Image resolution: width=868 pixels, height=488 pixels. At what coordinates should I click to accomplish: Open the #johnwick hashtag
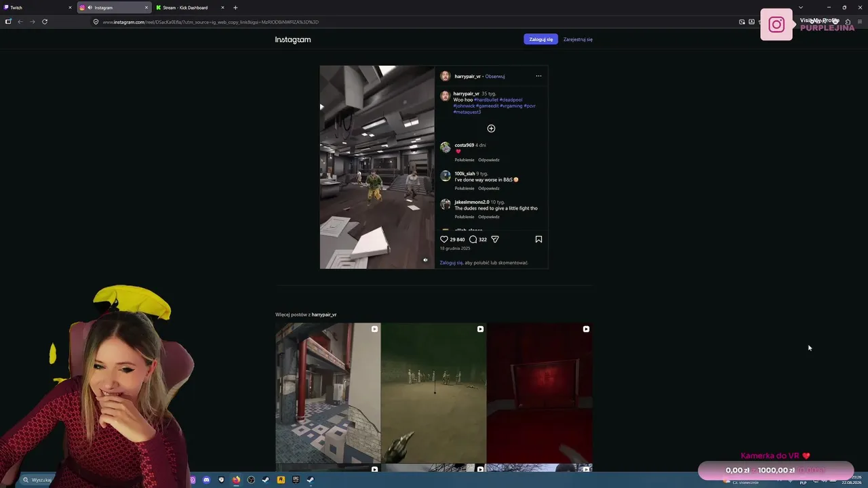(x=464, y=106)
